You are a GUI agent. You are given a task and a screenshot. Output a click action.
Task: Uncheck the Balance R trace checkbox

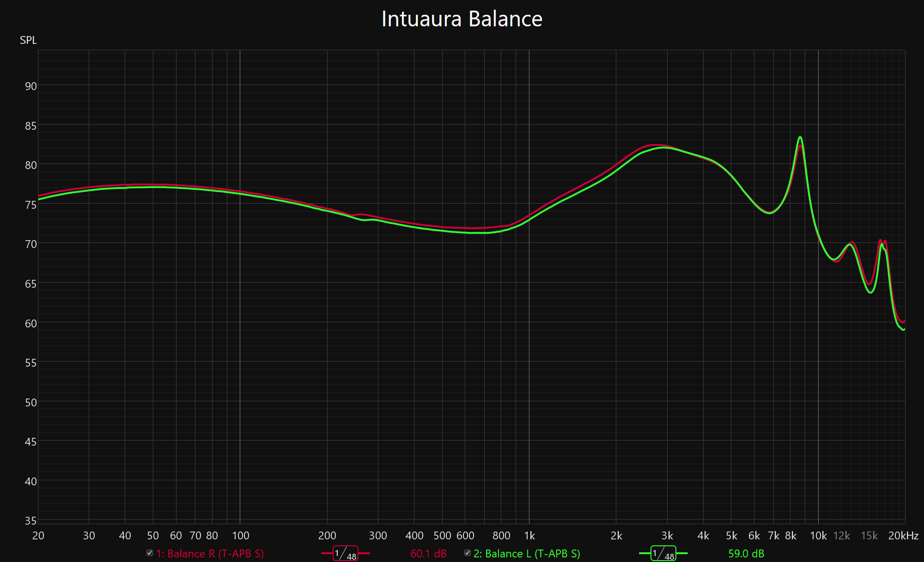pos(150,553)
